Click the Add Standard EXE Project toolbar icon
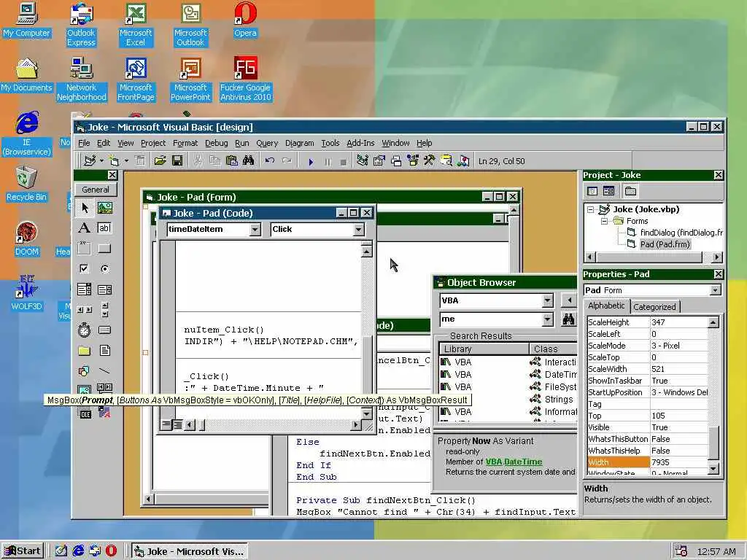This screenshot has width=747, height=560. click(x=90, y=161)
